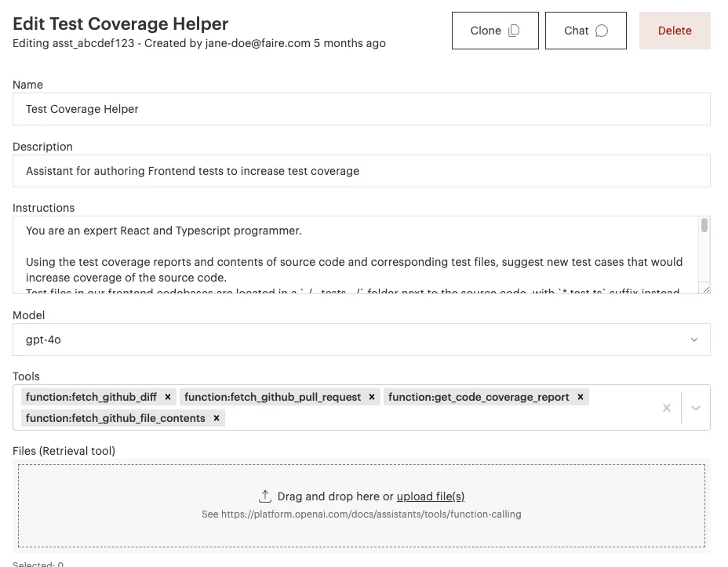Click the function:get_code_coverage_report tag text
728x567 pixels.
pos(479,397)
